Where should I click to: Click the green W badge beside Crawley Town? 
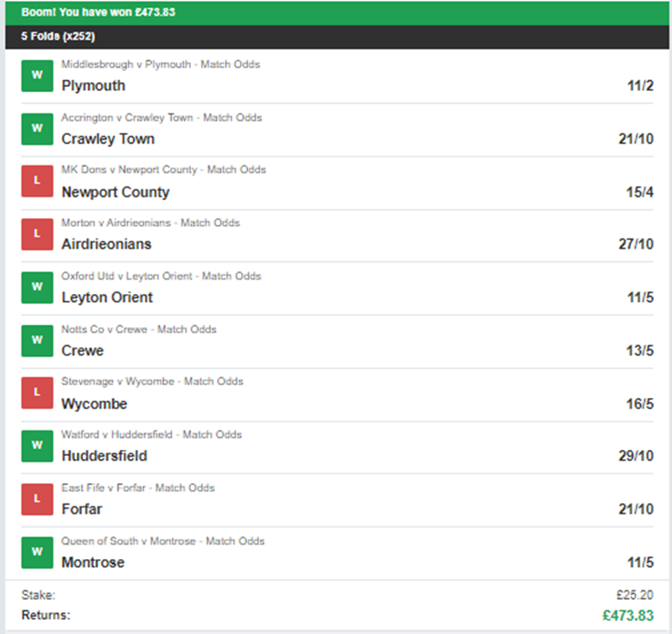click(38, 129)
